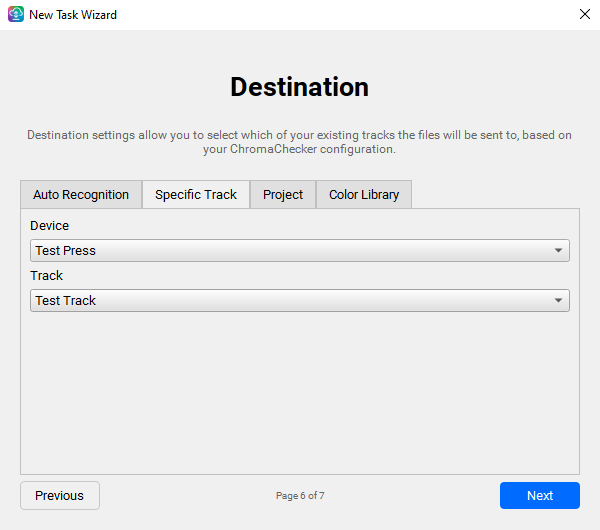Viewport: 600px width, 530px height.
Task: Continue with the Next button
Action: point(540,496)
